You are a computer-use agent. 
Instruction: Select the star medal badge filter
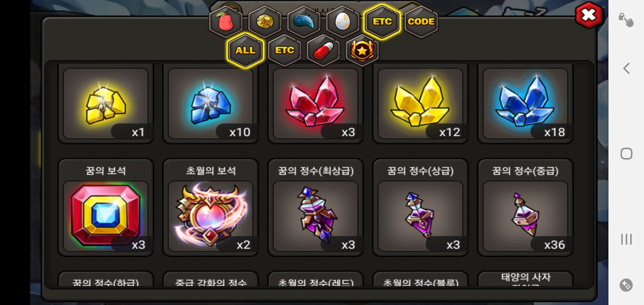click(x=362, y=51)
